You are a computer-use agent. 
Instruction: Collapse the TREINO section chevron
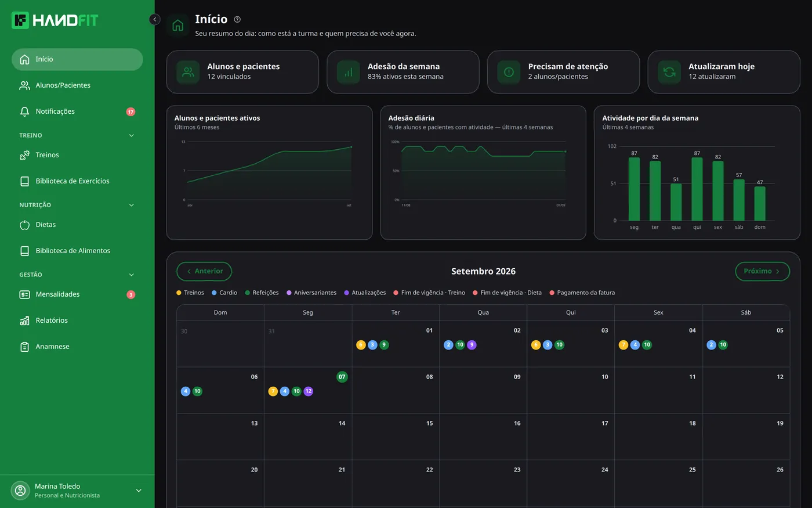coord(131,135)
